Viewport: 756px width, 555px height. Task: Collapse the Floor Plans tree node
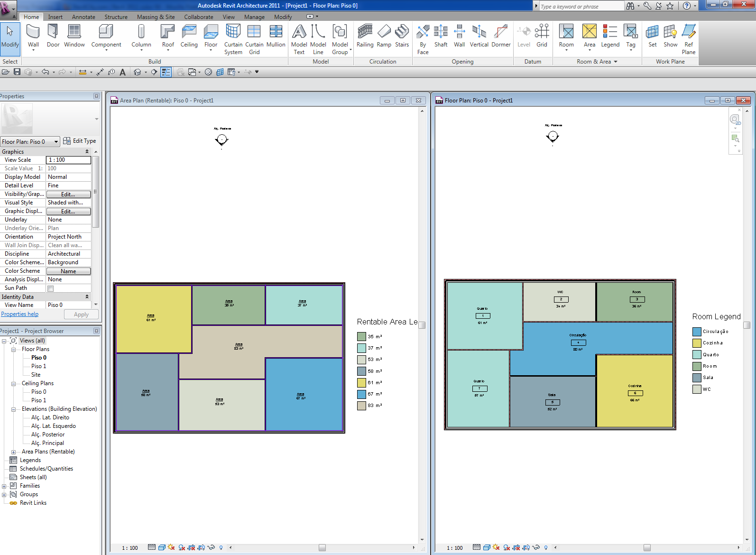(x=14, y=349)
